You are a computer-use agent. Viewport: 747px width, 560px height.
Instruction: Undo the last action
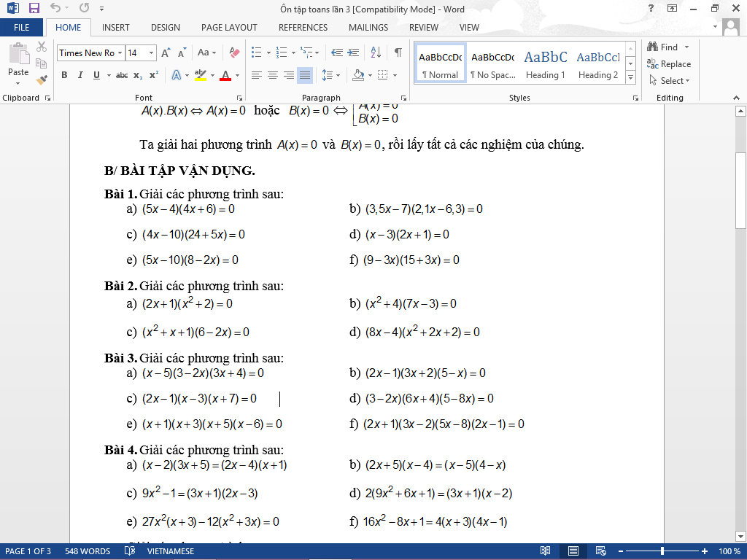55,8
